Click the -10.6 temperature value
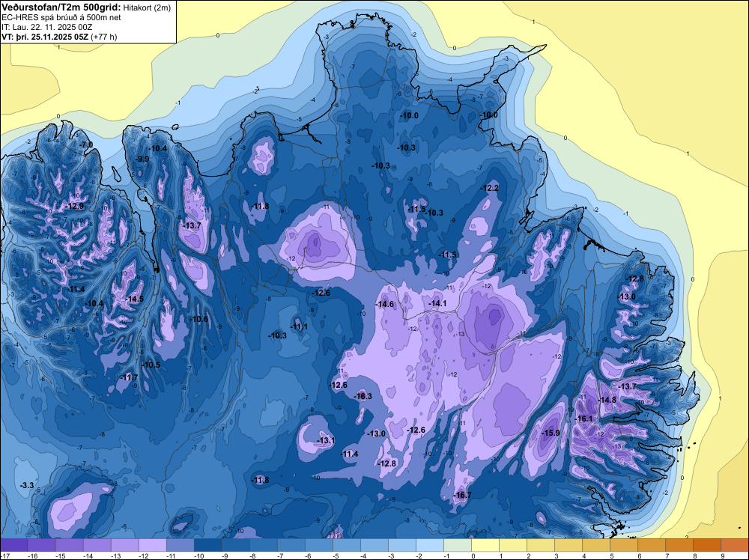 point(198,319)
